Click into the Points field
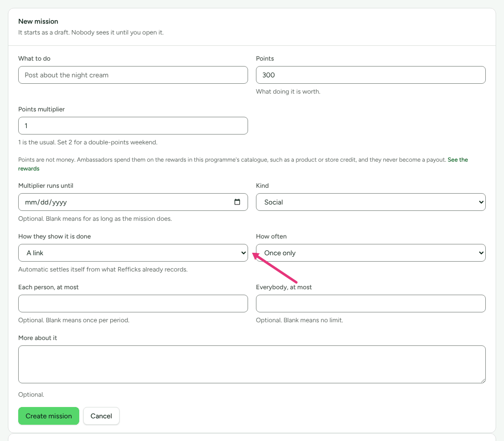Screen dimensions: 504x441 pyautogui.click(x=371, y=75)
